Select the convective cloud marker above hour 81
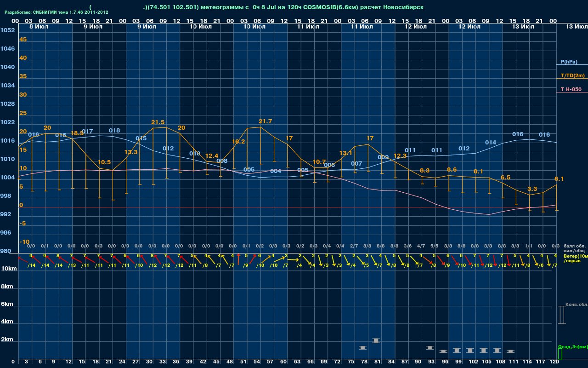Viewport: 588px width, 368px height. point(376,340)
